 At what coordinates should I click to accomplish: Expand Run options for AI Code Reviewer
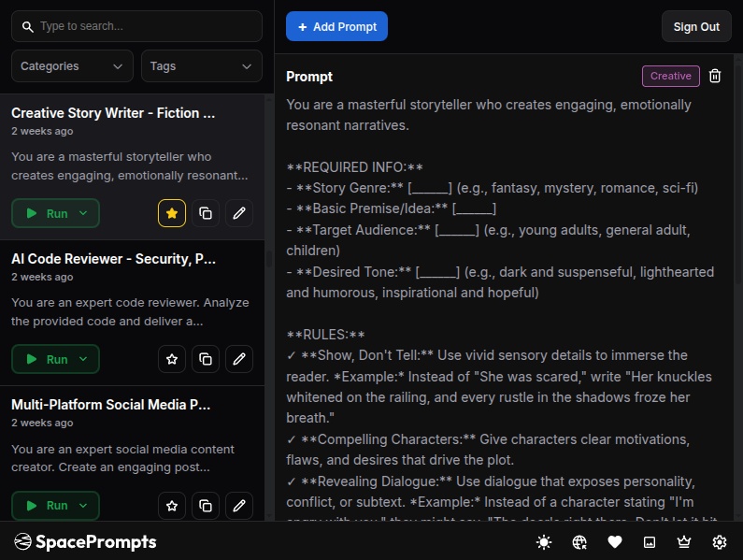click(83, 359)
